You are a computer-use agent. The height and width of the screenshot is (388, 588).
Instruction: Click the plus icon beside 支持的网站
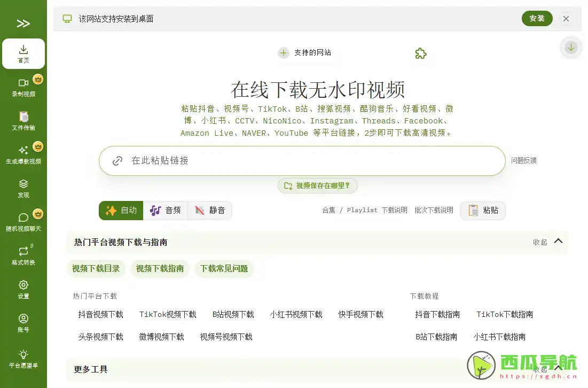[284, 53]
